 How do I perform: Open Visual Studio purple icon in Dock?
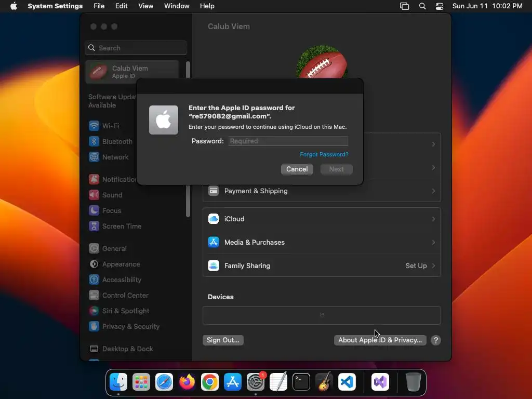point(380,382)
